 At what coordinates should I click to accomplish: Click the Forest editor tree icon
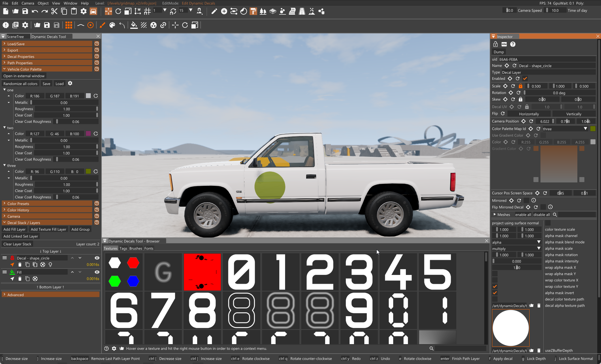tap(263, 11)
